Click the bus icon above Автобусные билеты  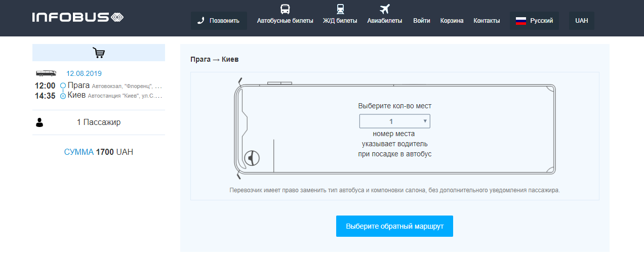coord(285,9)
